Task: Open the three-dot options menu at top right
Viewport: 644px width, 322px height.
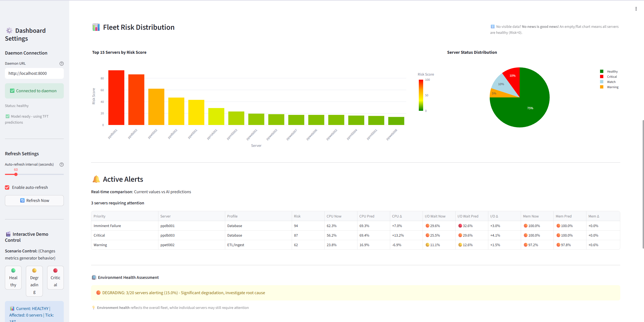Action: (x=636, y=8)
